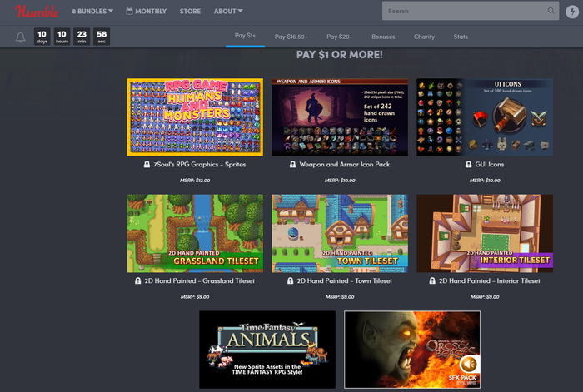The image size is (583, 392).
Task: Open the Grassland Tileset thumbnail
Action: tap(195, 233)
